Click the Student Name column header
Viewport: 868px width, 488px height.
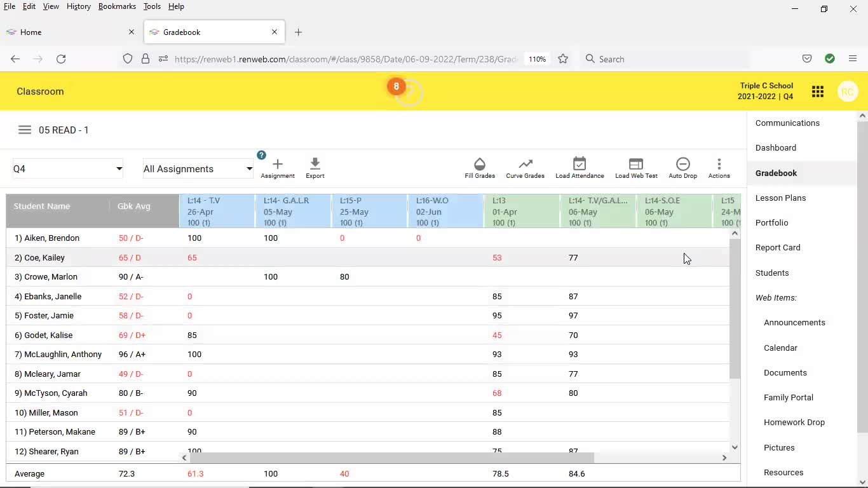[x=42, y=207]
